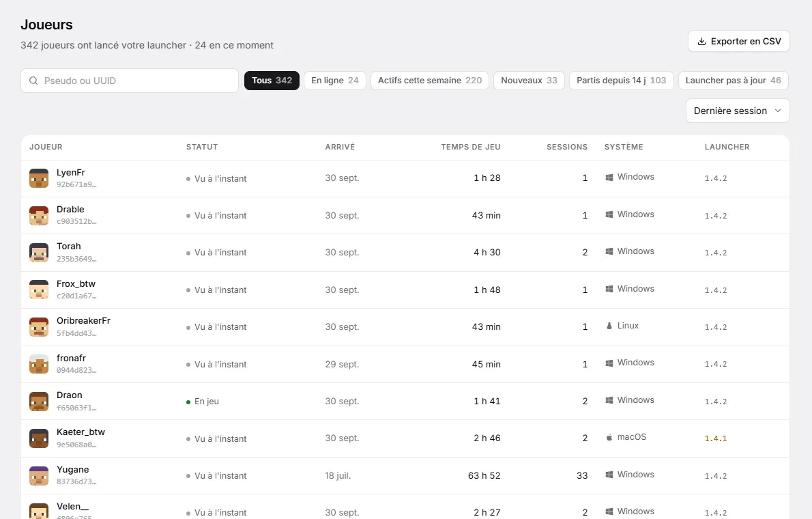Image resolution: width=812 pixels, height=519 pixels.
Task: Click the SESSIONS column header
Action: coord(567,148)
